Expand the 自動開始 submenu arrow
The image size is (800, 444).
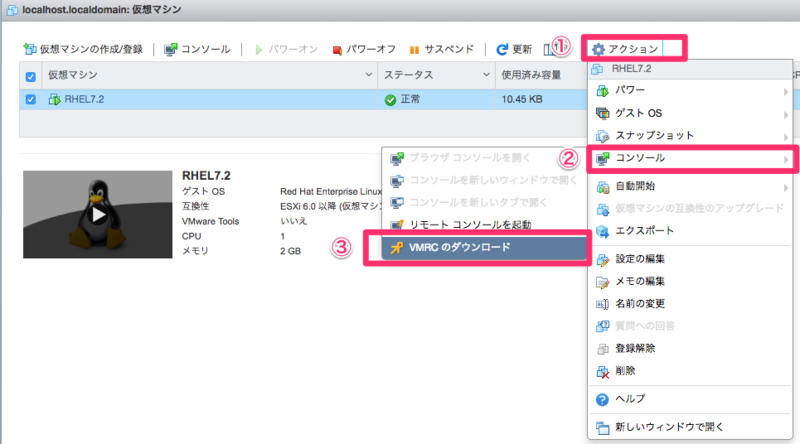[x=786, y=188]
